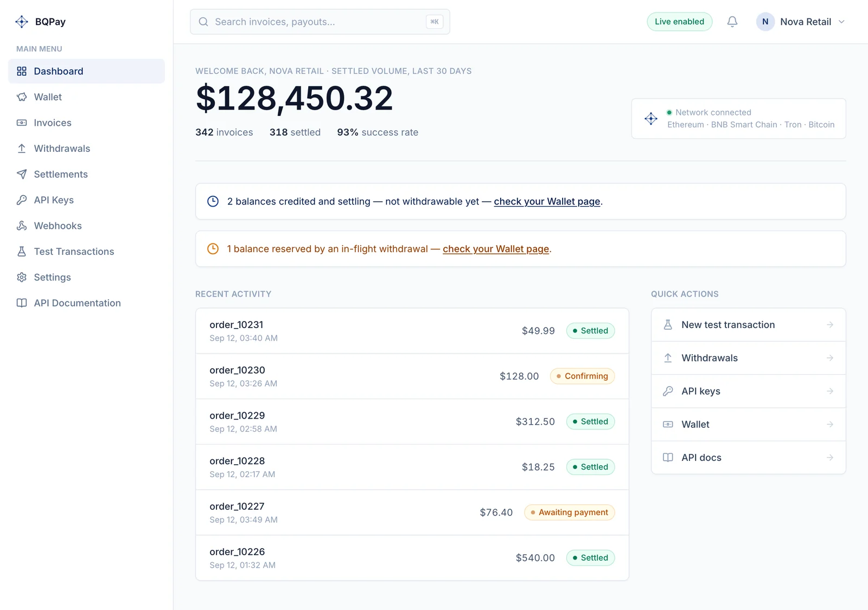Click the Live enabled badge

click(x=680, y=22)
